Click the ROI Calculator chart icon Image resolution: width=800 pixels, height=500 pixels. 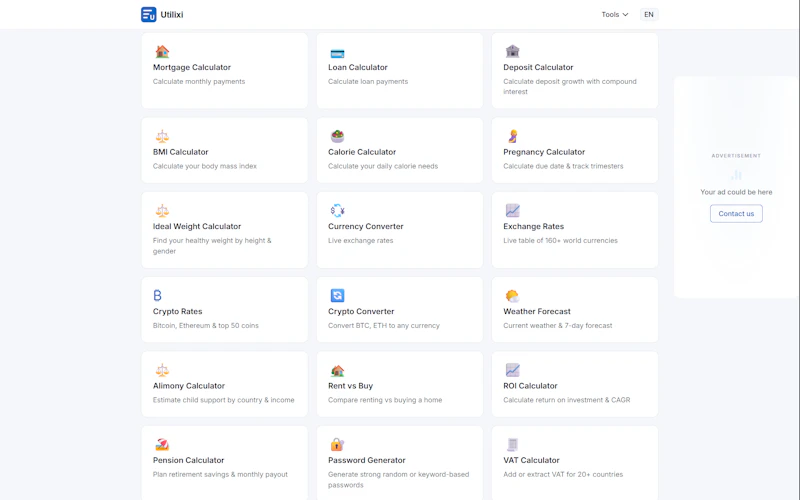512,370
